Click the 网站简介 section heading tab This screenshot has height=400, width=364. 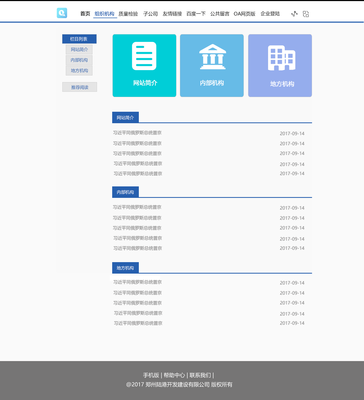pos(125,118)
